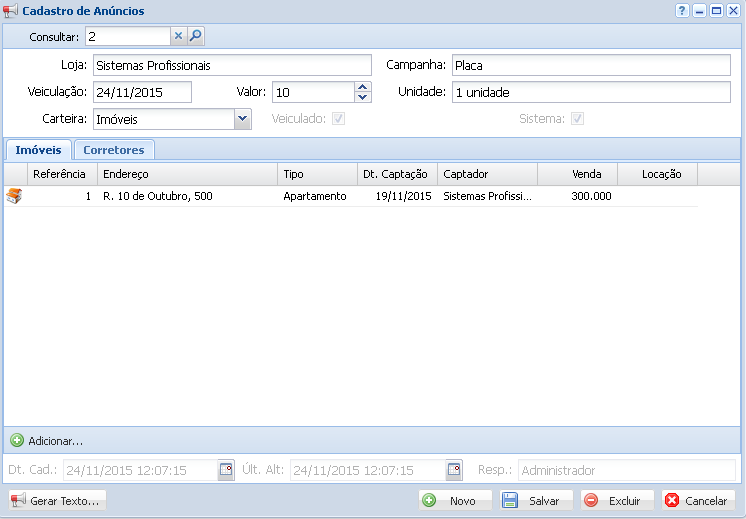Click the search magnifier icon beside Consultar
The width and height of the screenshot is (746, 519).
point(196,36)
